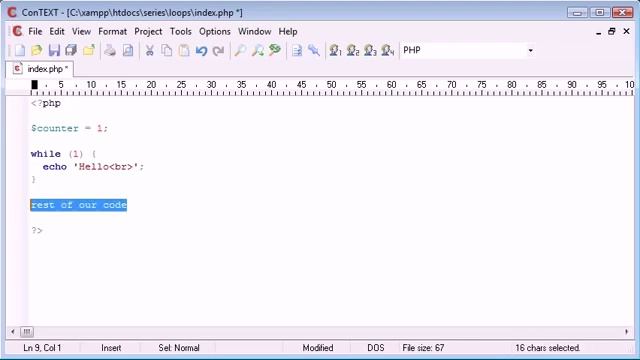Restore the inner document window

click(611, 31)
